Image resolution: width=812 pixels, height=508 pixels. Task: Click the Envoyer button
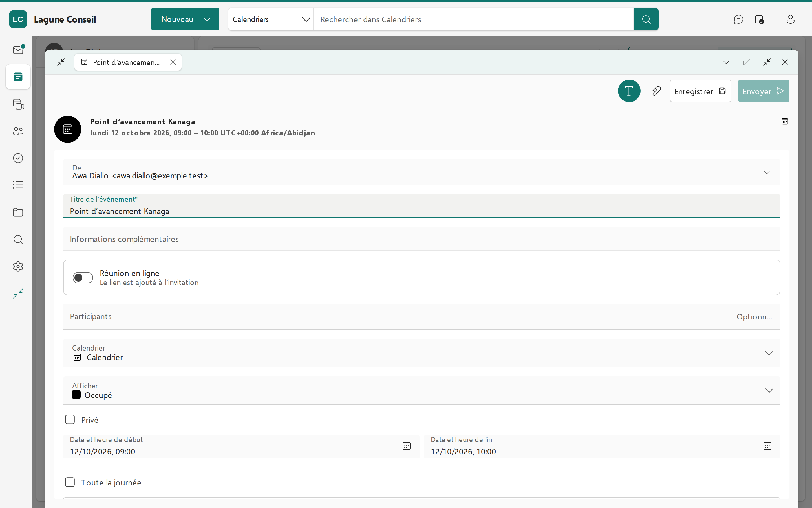[x=763, y=91]
